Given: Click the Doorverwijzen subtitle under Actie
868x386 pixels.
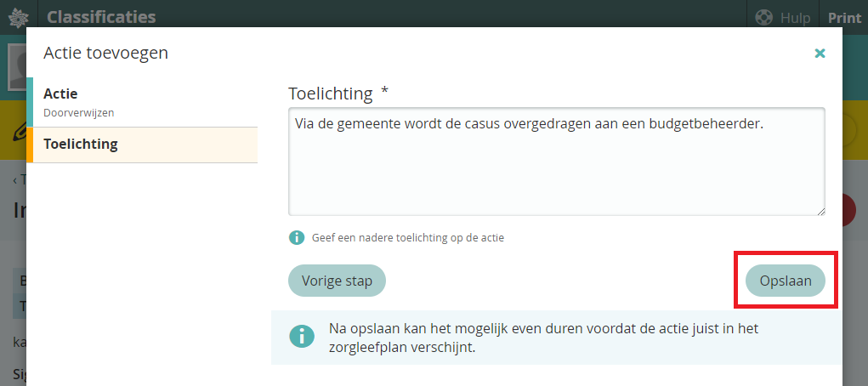Looking at the screenshot, I should pyautogui.click(x=79, y=112).
